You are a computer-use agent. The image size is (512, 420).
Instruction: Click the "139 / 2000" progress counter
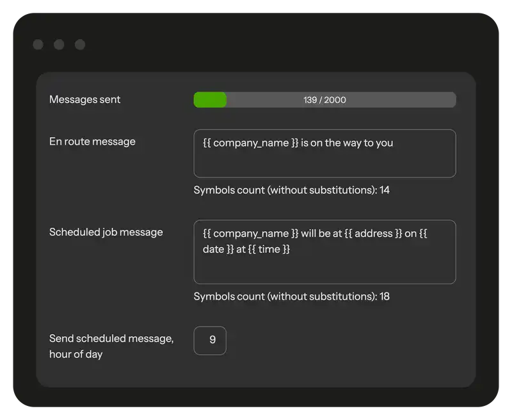coord(325,100)
